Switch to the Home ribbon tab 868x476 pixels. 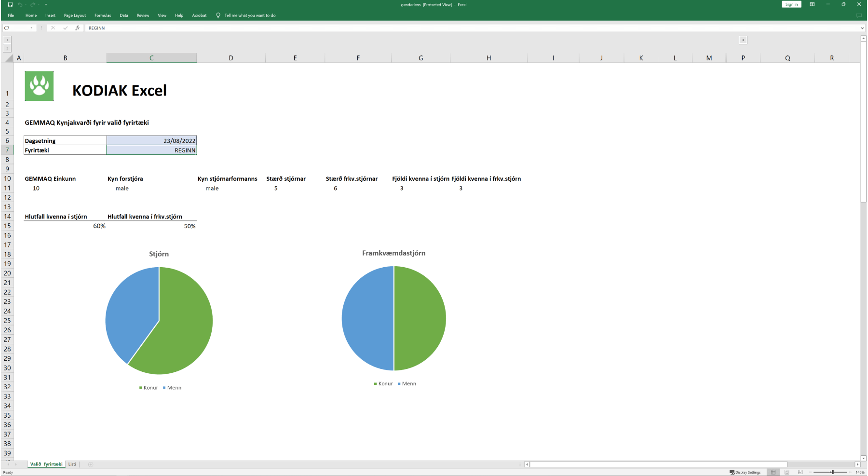coord(31,15)
